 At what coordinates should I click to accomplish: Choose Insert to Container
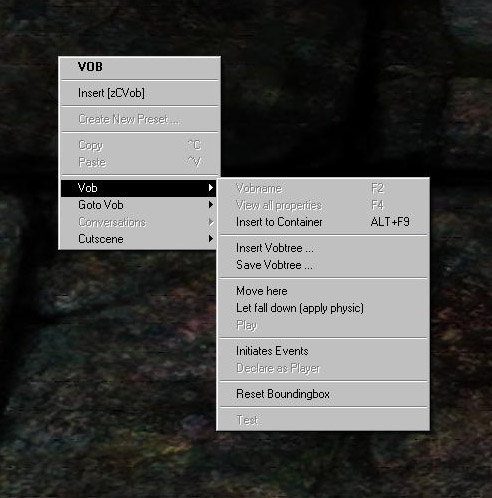tap(323, 222)
